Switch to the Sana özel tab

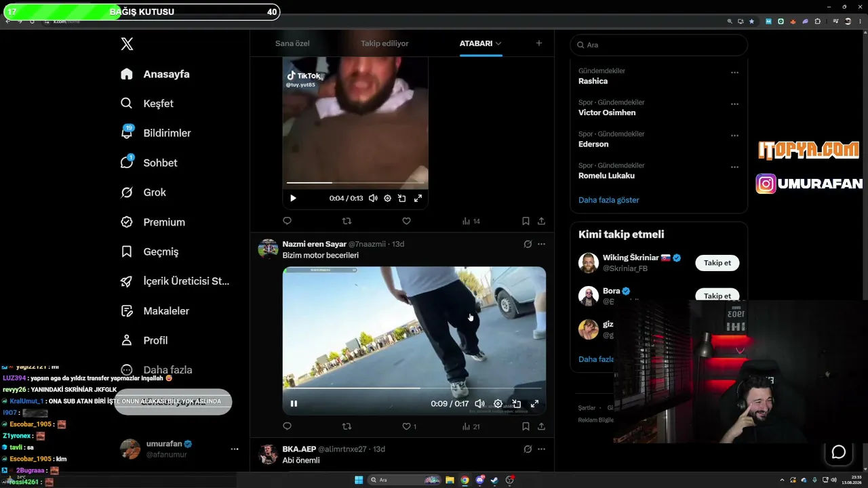point(292,43)
